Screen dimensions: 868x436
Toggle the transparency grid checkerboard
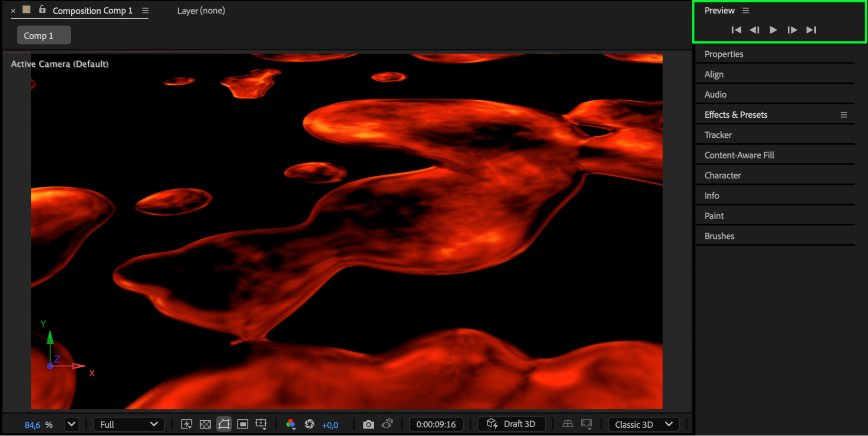click(x=205, y=424)
